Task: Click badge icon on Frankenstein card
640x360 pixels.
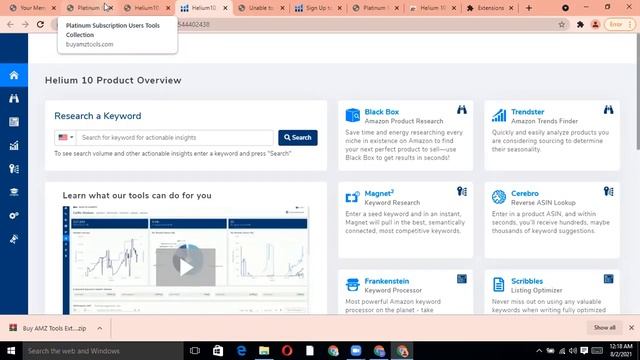Action: pos(462,279)
